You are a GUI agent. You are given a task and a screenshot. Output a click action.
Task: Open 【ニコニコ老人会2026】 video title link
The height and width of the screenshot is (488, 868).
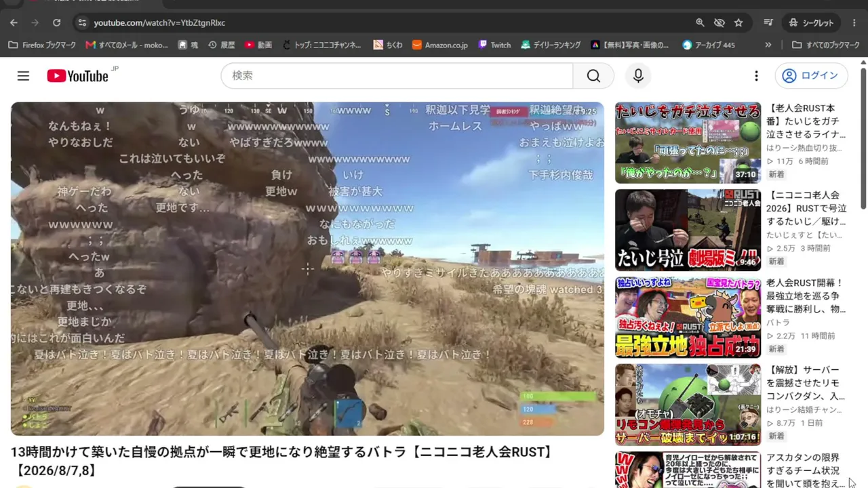pyautogui.click(x=807, y=208)
